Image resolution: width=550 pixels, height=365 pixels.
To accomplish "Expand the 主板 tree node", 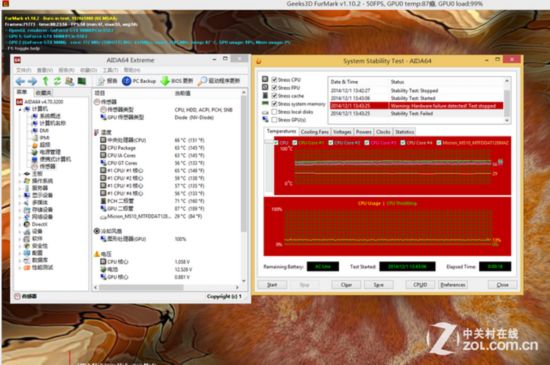I will point(20,174).
